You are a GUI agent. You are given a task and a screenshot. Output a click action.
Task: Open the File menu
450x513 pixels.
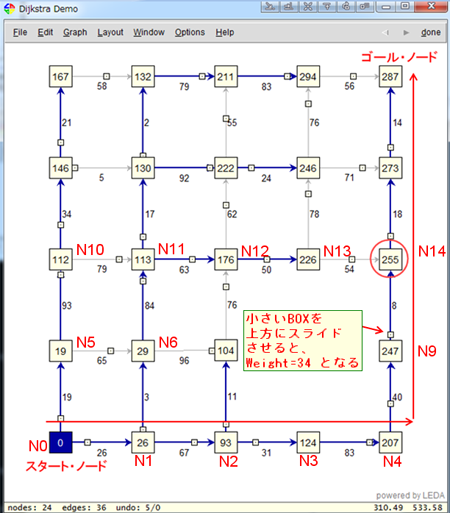[x=20, y=32]
